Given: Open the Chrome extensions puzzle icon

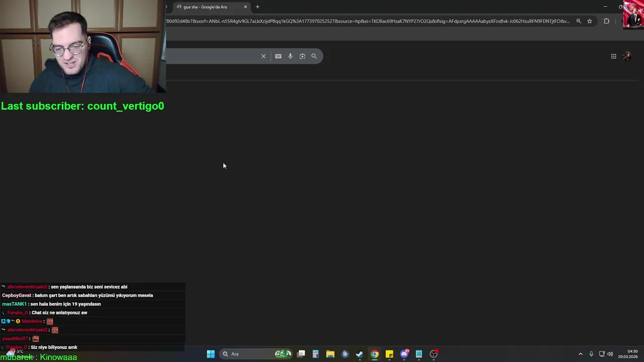Looking at the screenshot, I should (606, 21).
